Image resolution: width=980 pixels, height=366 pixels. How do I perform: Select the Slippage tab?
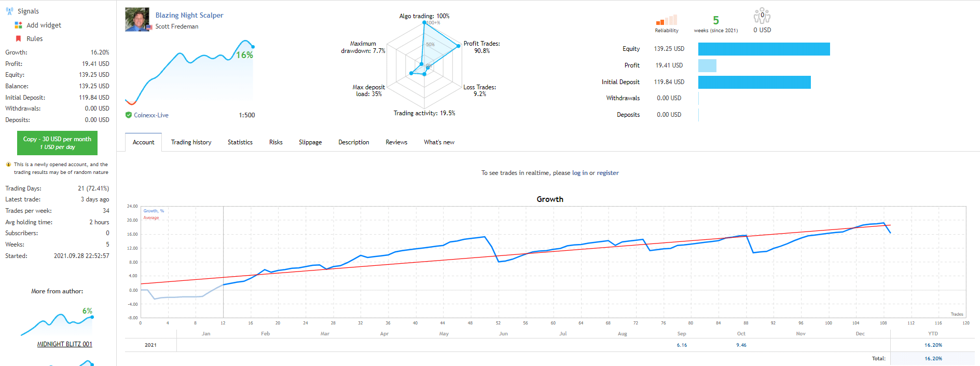point(310,142)
